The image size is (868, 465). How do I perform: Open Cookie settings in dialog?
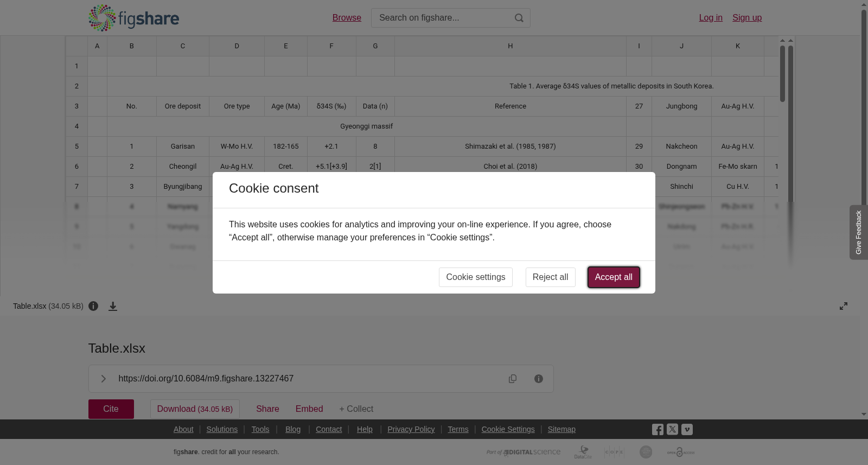click(x=476, y=277)
